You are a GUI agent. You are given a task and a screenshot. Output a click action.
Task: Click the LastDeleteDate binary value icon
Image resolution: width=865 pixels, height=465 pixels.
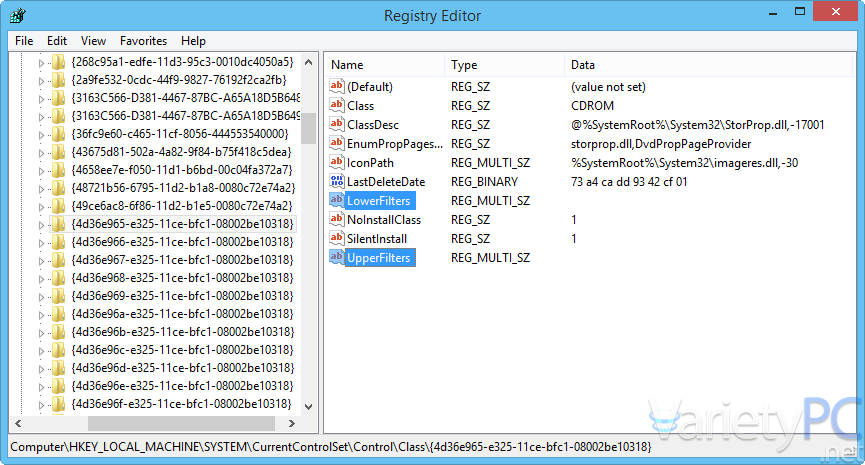click(x=337, y=182)
